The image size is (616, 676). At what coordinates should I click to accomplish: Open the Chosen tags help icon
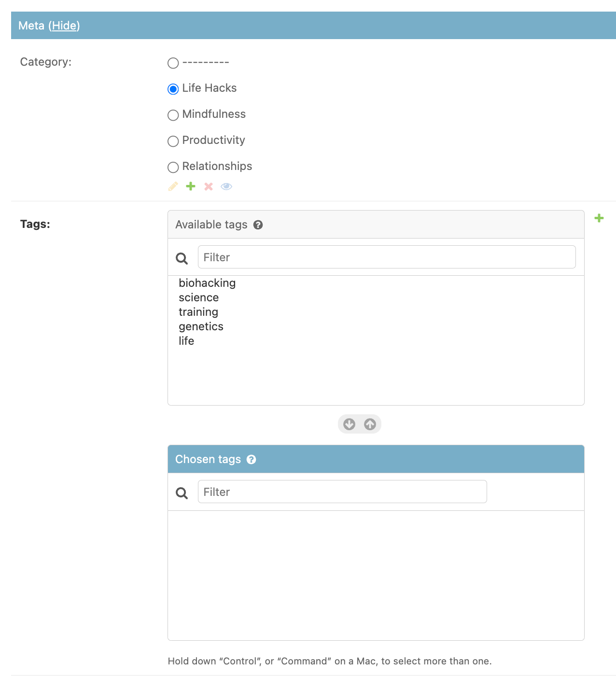(x=251, y=460)
